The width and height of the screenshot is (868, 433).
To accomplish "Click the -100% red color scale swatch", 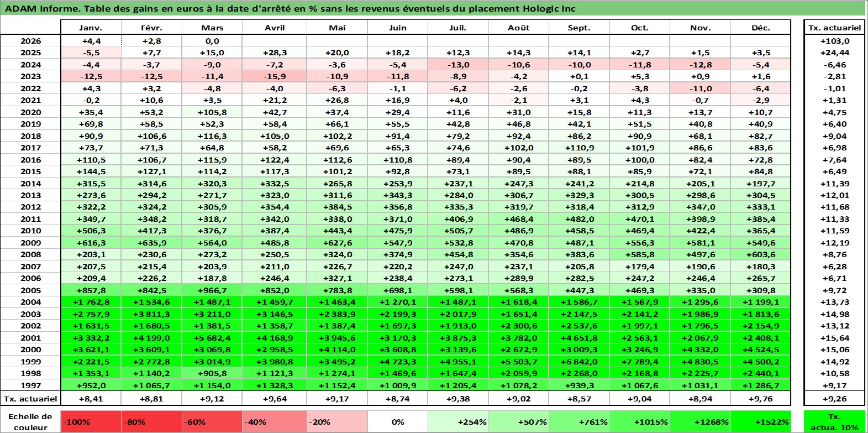I will click(91, 421).
